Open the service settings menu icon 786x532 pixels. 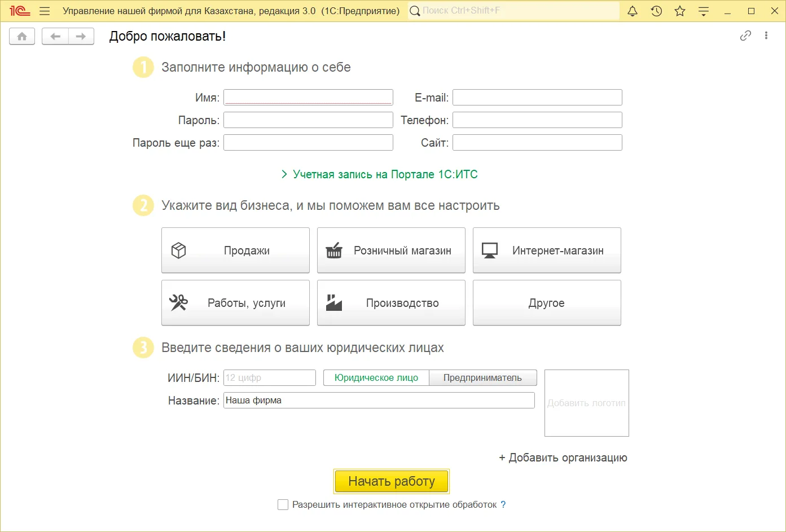[704, 11]
